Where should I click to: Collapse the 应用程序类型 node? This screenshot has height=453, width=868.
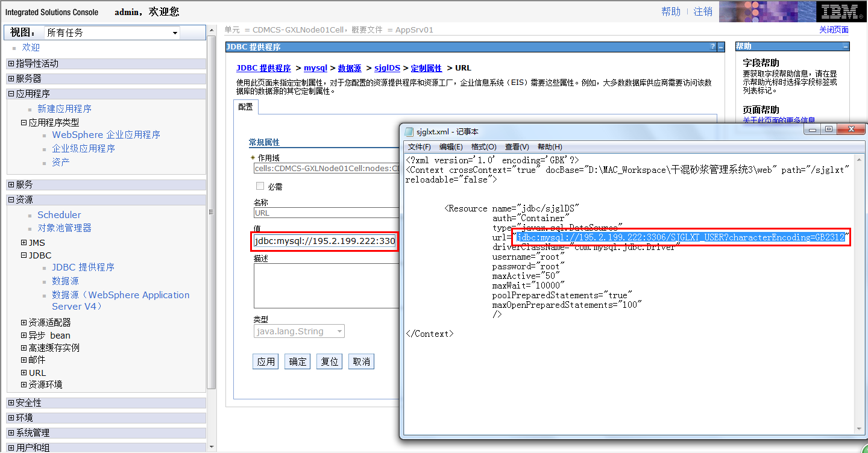tap(24, 122)
